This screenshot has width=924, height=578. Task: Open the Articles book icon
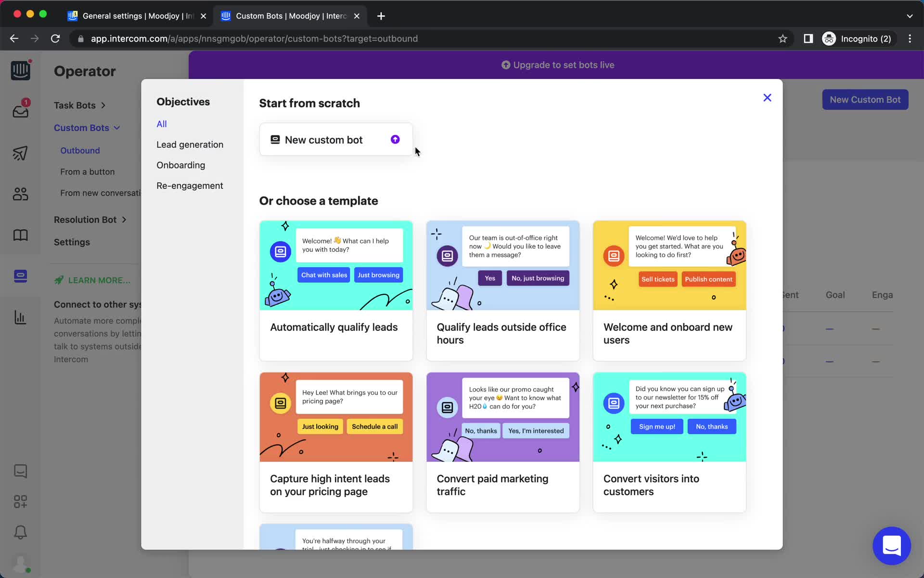[x=20, y=235]
